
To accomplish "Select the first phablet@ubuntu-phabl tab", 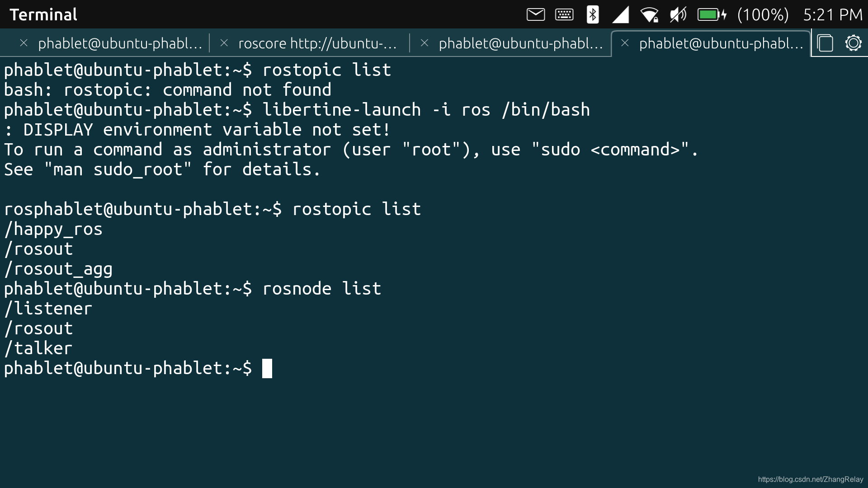I will coord(120,43).
